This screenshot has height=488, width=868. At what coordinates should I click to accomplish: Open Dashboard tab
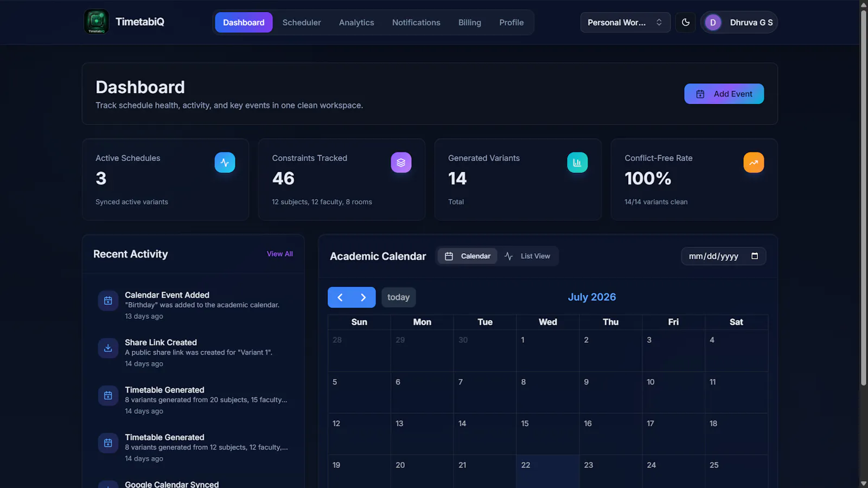click(244, 22)
